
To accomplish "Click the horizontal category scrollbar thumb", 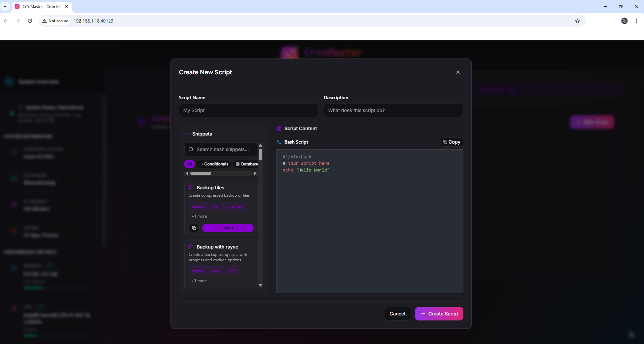I will point(201,174).
